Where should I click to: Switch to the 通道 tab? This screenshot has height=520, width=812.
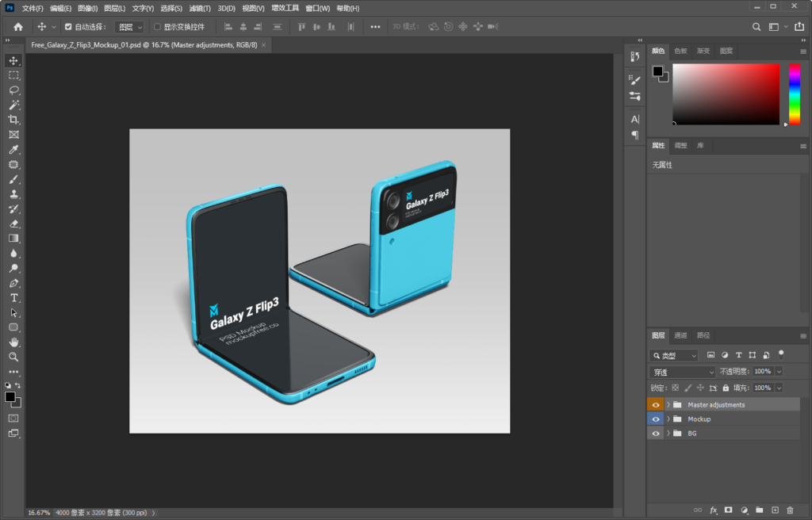(x=680, y=335)
